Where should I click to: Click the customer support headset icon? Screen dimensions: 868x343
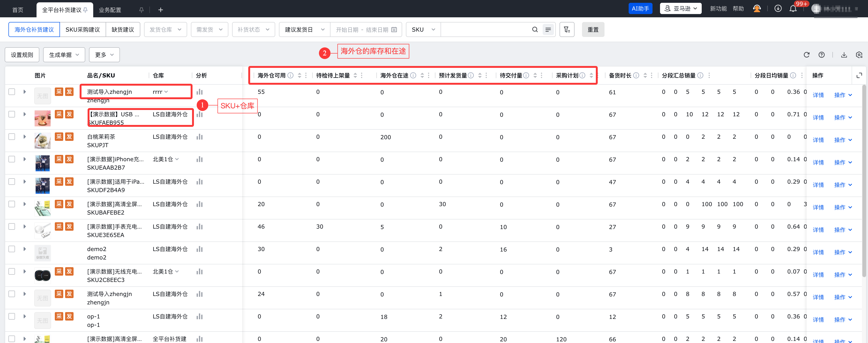757,9
